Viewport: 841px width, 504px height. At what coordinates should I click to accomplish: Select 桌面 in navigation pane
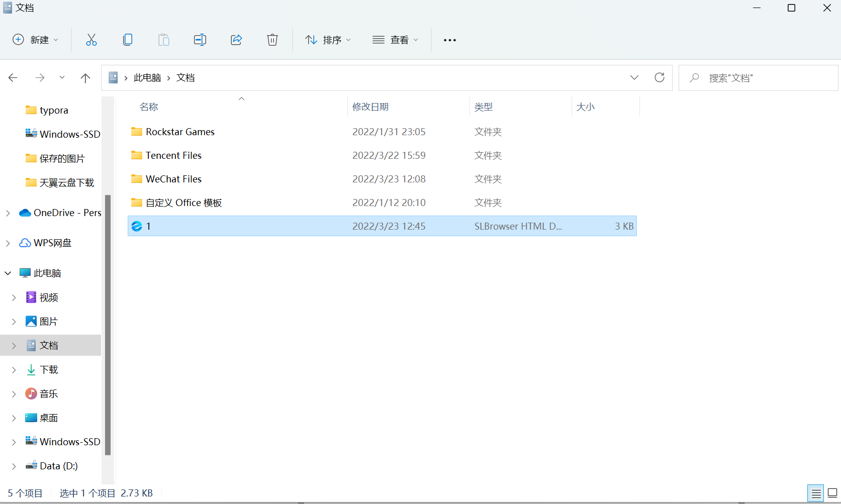click(49, 418)
